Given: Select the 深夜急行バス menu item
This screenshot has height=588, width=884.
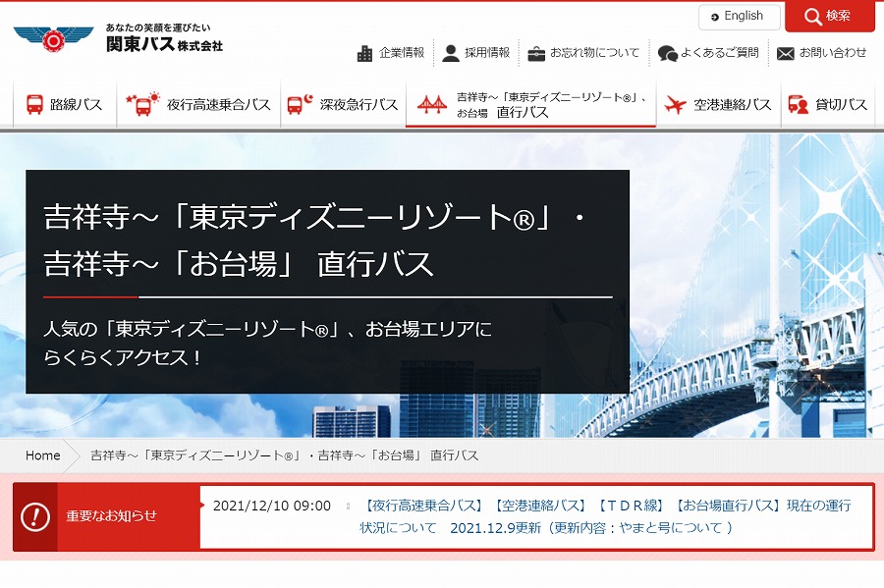Looking at the screenshot, I should tap(344, 105).
